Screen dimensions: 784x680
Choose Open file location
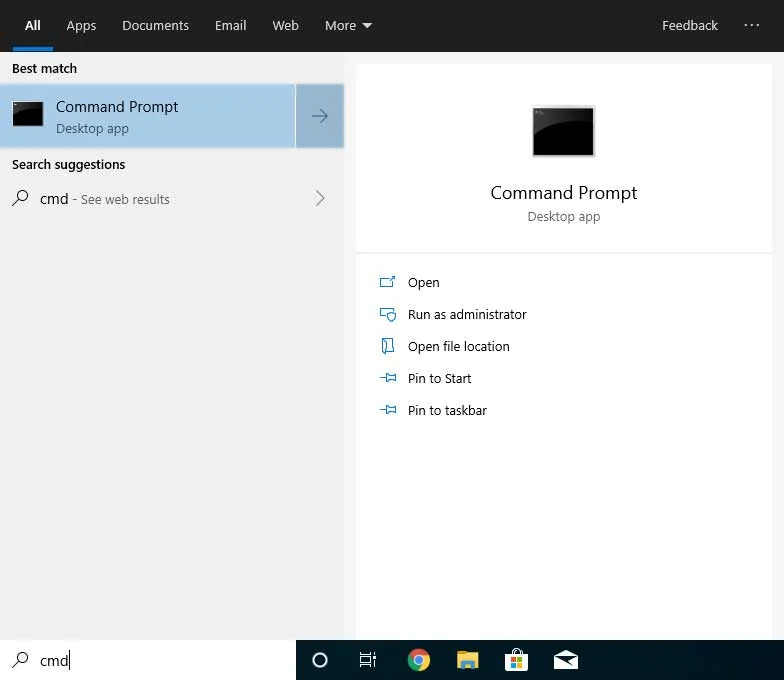click(x=458, y=346)
